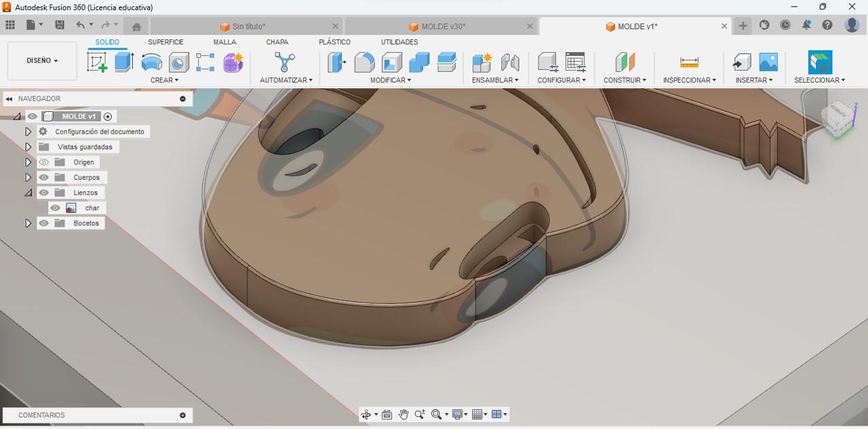Switch to the SUPERFICIE tab

click(165, 42)
